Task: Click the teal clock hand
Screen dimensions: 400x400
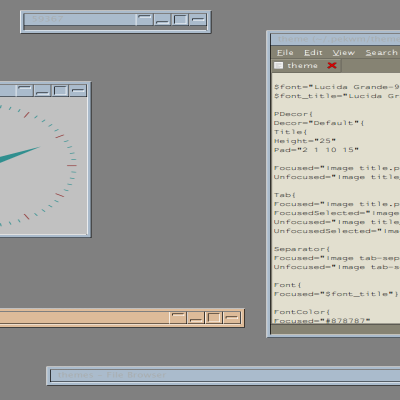Action: [x=19, y=155]
